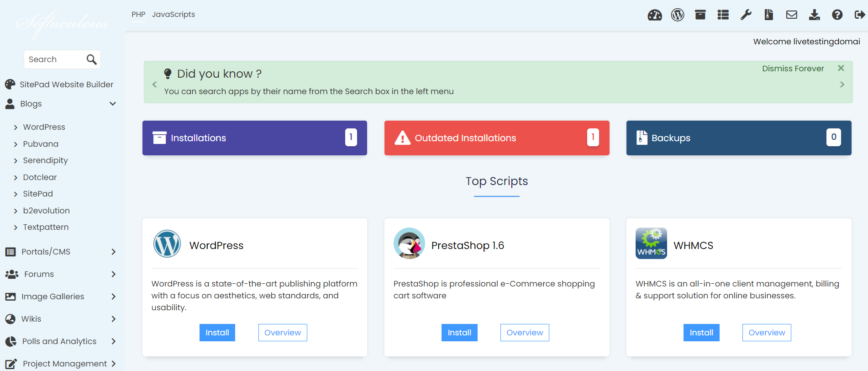Click the SitePad palette icon in sidebar

click(10, 85)
